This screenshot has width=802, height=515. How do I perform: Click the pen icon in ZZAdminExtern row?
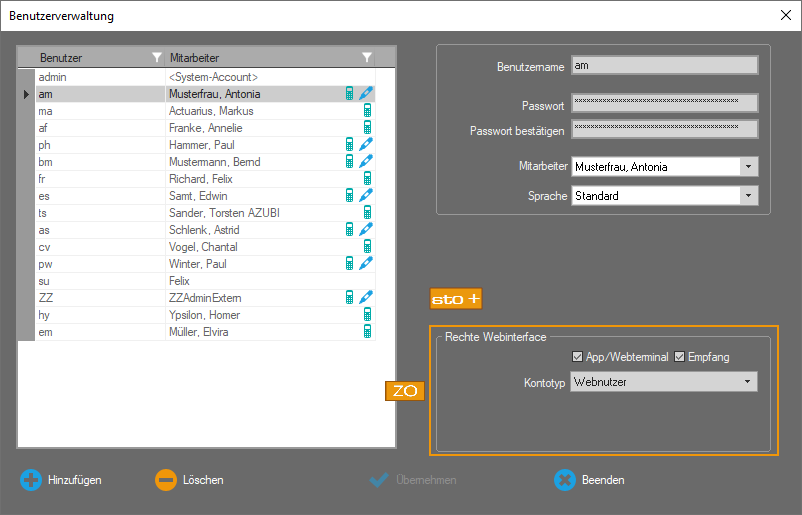click(366, 297)
